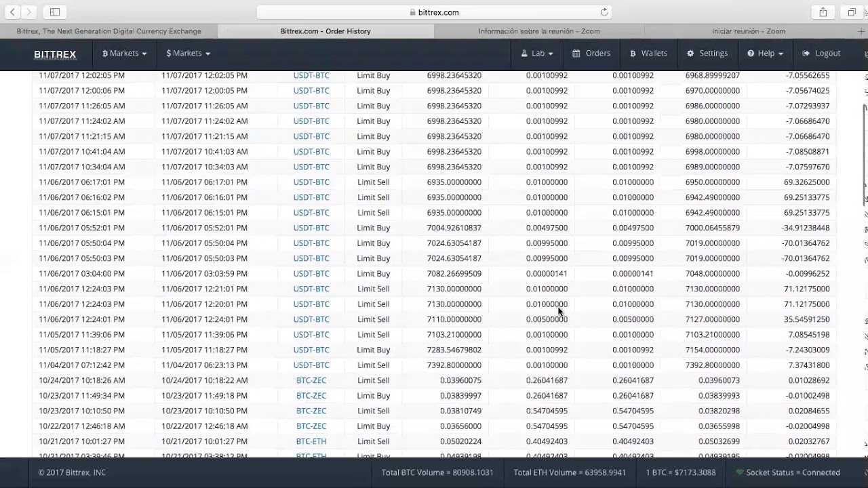Add a new tab with the plus button
The height and width of the screenshot is (488, 868).
pyautogui.click(x=861, y=31)
